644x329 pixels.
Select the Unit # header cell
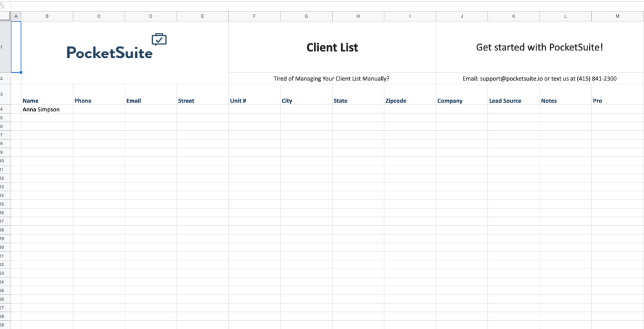255,94
